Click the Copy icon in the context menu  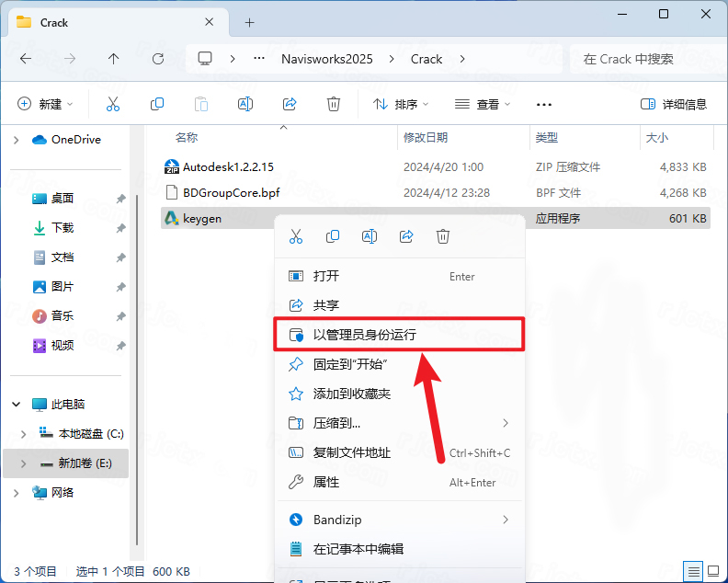tap(333, 236)
